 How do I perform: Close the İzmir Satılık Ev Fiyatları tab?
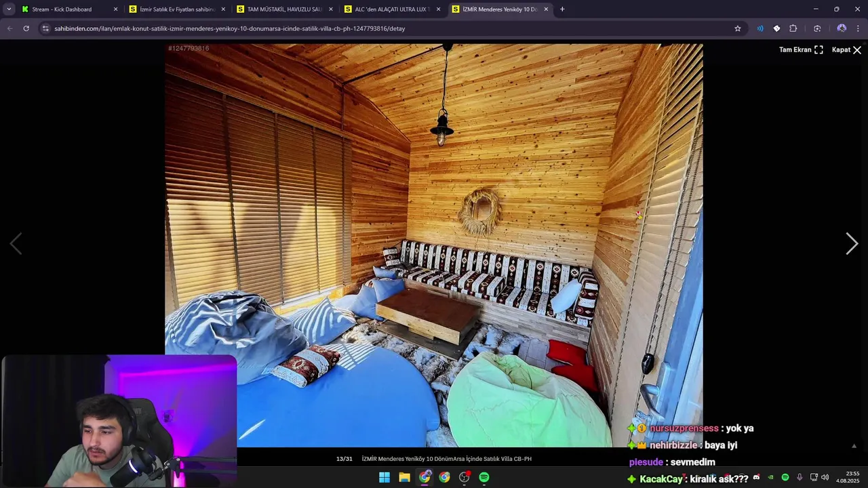click(223, 9)
